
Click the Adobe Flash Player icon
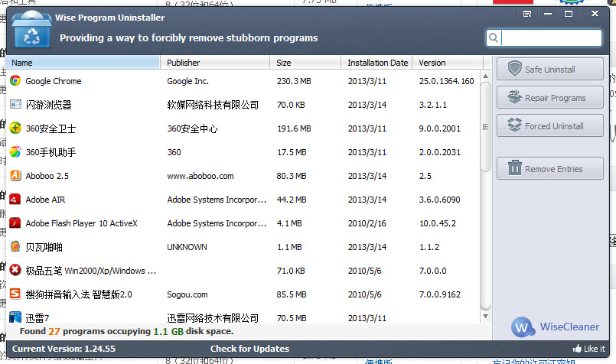coord(15,223)
